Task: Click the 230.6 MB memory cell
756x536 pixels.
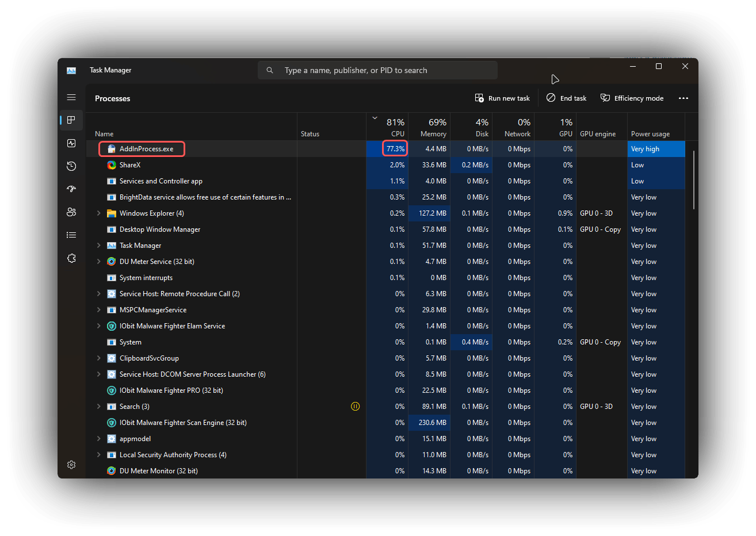Action: tap(429, 423)
